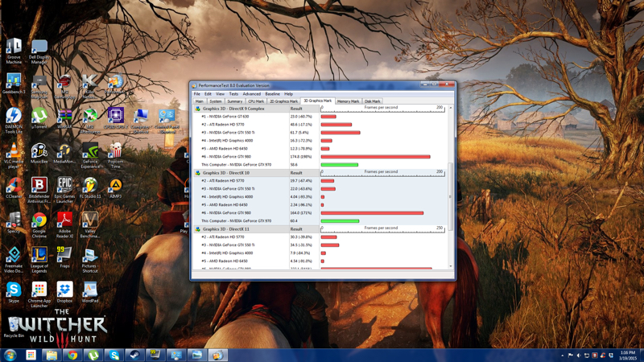Open the View menu in PerformanceTest
The height and width of the screenshot is (362, 644).
tap(220, 94)
